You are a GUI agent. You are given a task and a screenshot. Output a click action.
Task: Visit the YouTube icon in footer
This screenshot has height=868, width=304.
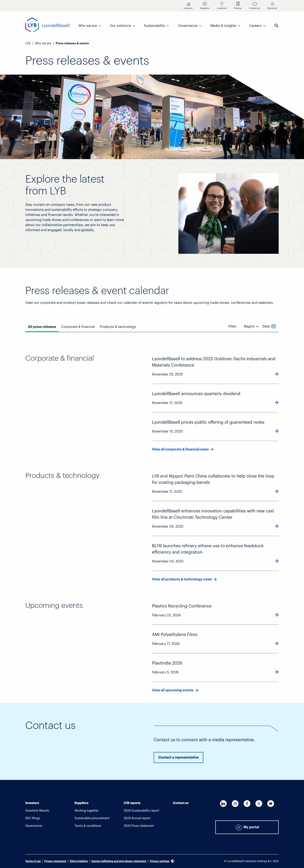pos(270,803)
